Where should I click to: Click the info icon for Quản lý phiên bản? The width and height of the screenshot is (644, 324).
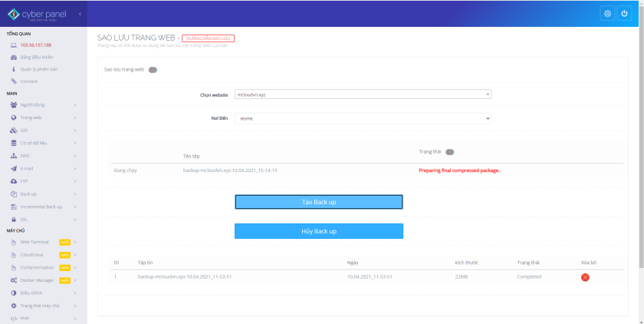14,69
